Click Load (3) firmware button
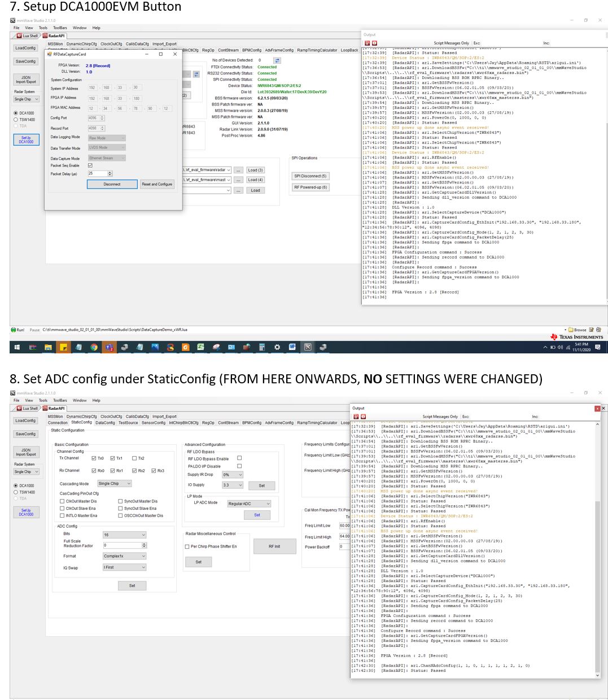608x700 pixels. pos(255,170)
